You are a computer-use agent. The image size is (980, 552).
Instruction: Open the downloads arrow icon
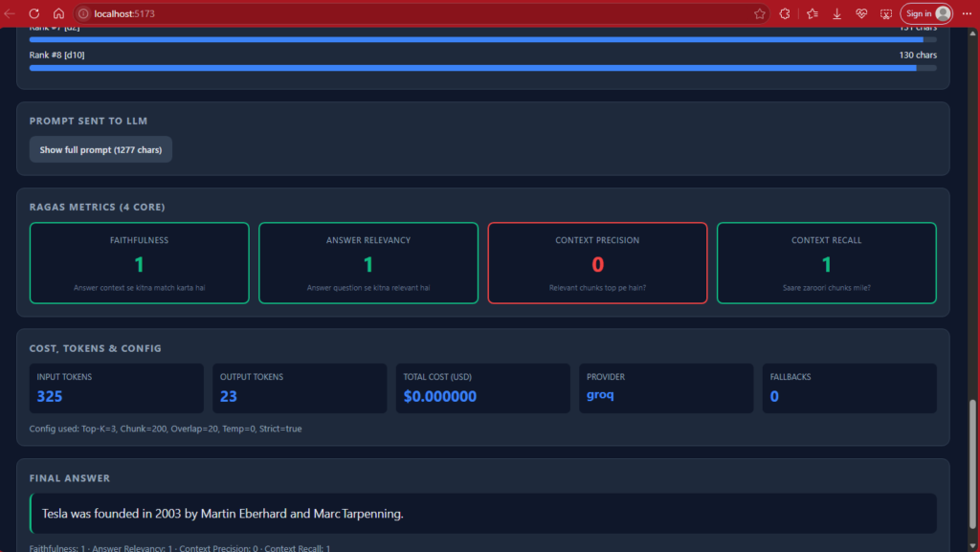[836, 13]
